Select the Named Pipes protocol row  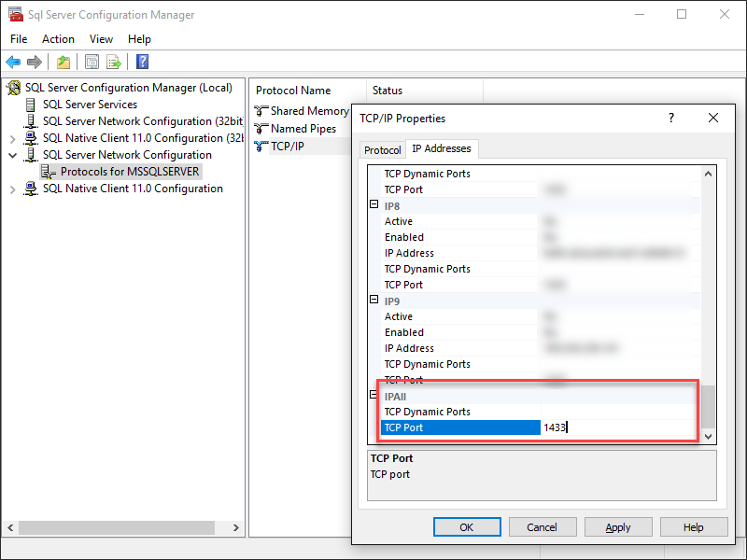303,129
